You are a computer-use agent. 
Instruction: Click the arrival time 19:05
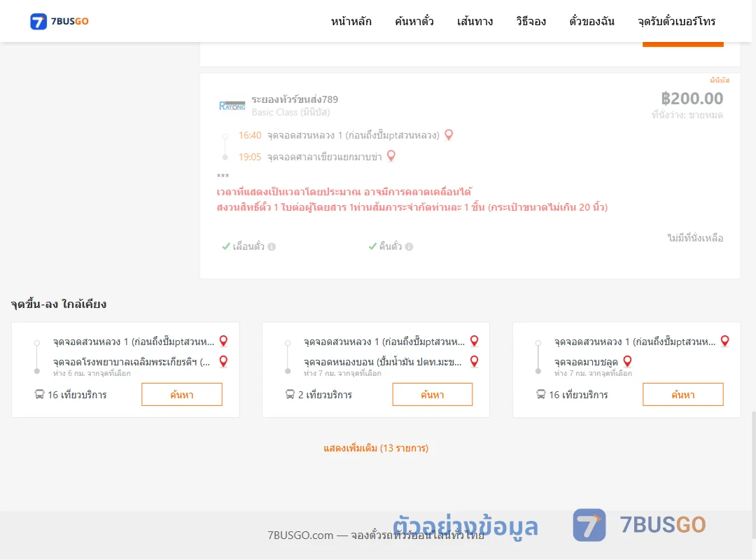[x=250, y=157]
